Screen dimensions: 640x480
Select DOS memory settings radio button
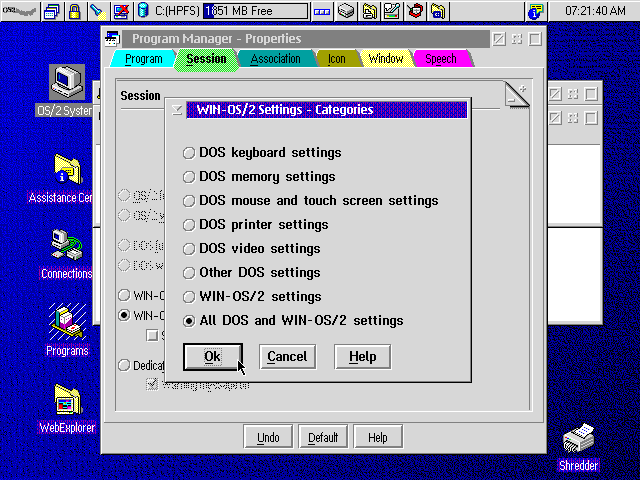[259, 177]
